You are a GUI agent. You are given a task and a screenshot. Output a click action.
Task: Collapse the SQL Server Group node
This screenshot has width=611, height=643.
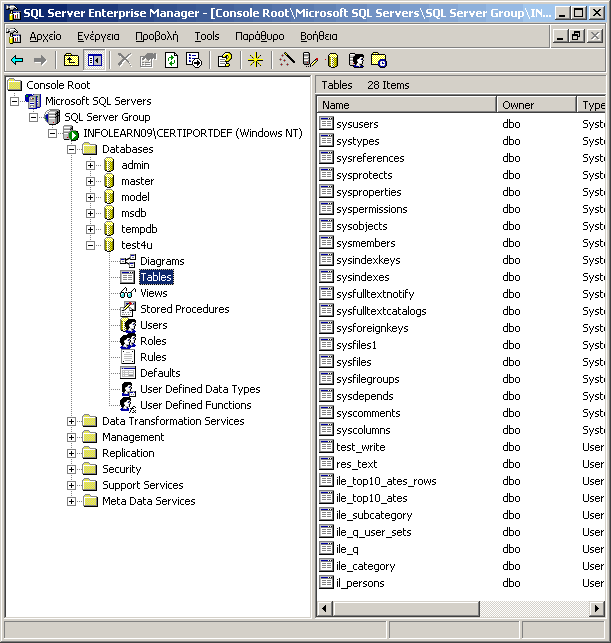pos(33,117)
